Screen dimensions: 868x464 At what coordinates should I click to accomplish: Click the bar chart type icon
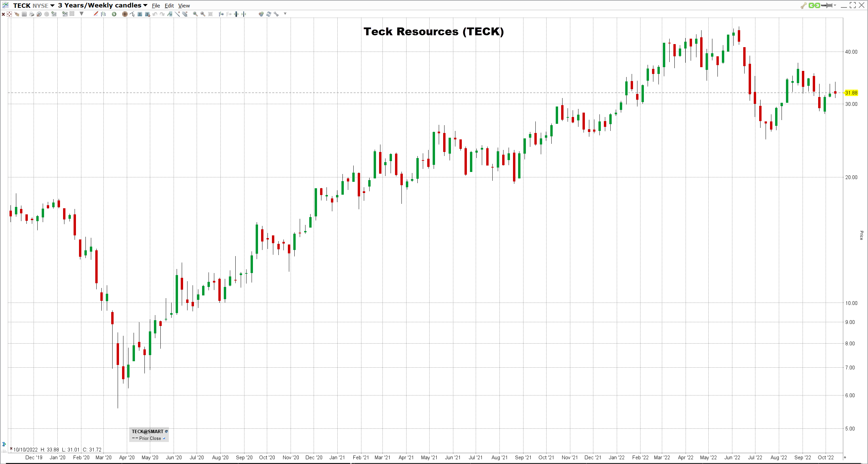(x=103, y=14)
